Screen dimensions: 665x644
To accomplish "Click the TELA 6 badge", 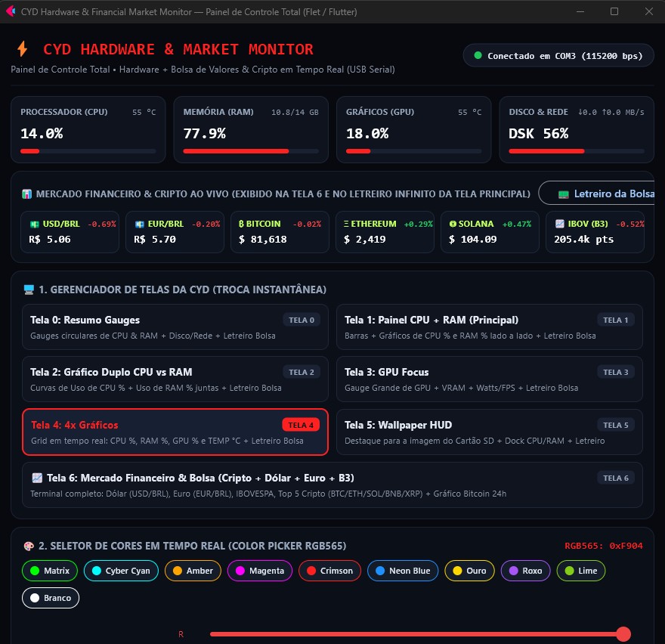I will click(616, 478).
